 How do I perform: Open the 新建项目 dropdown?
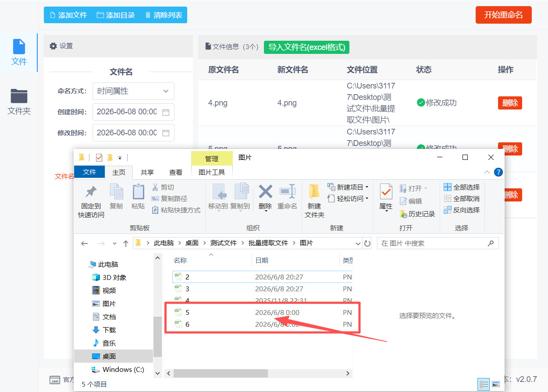[348, 187]
